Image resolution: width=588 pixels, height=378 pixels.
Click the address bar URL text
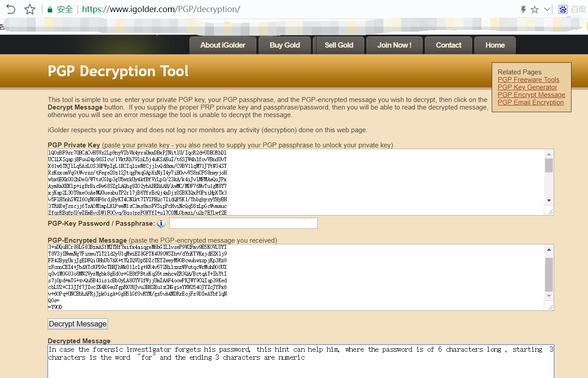pyautogui.click(x=161, y=9)
